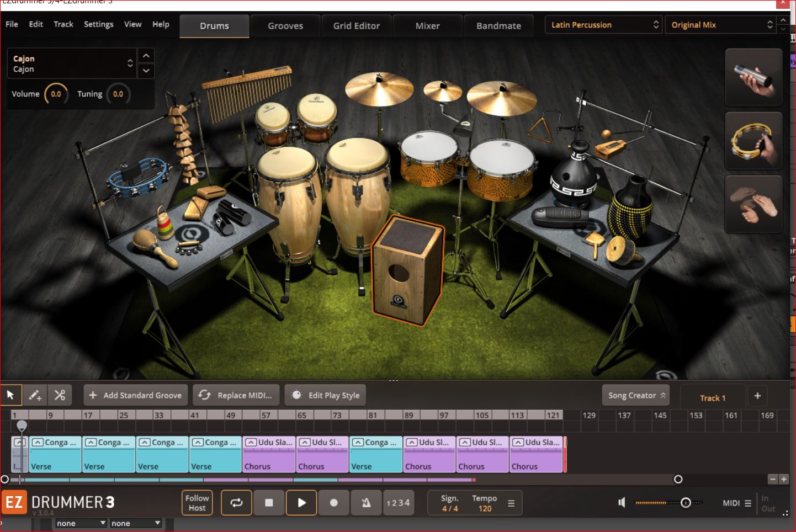
Task: Open the Track menu
Action: click(63, 24)
